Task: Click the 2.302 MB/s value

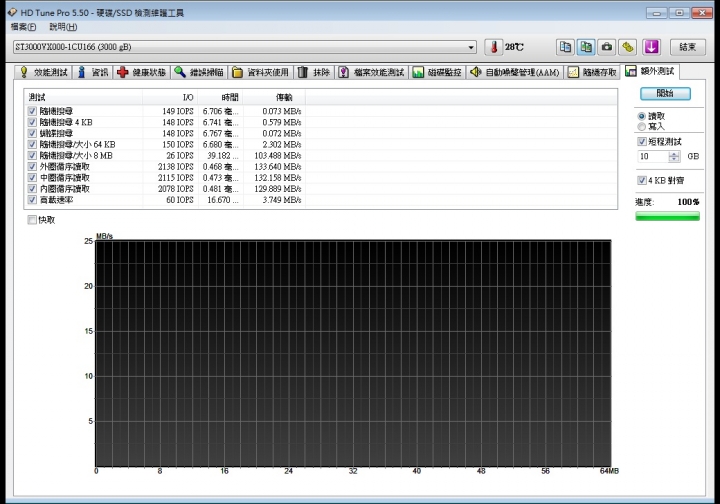Action: [282, 144]
